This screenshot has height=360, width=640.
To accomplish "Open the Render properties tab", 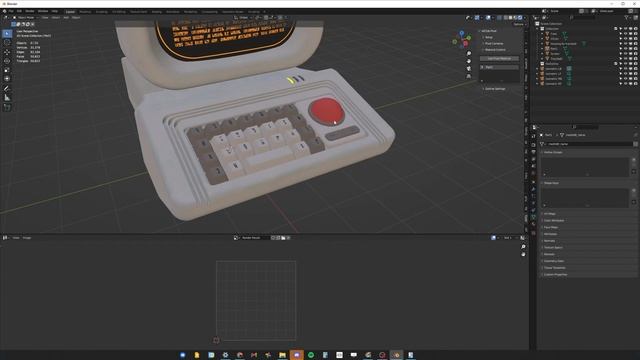I will coord(533,145).
